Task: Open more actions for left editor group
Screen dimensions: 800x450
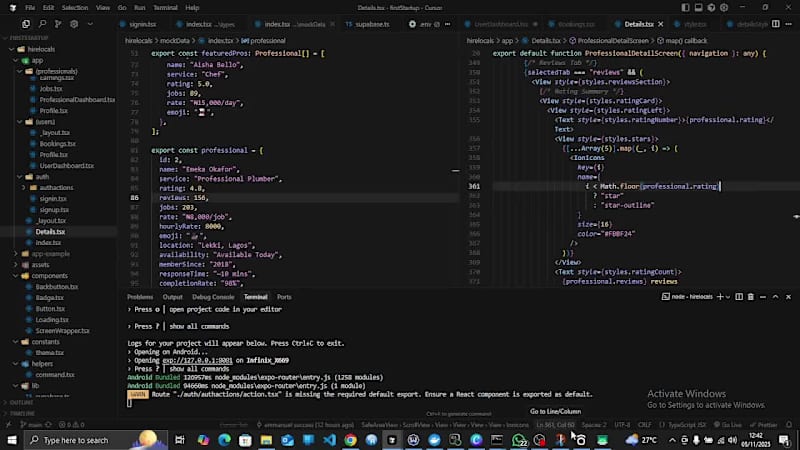Action: 447,24
